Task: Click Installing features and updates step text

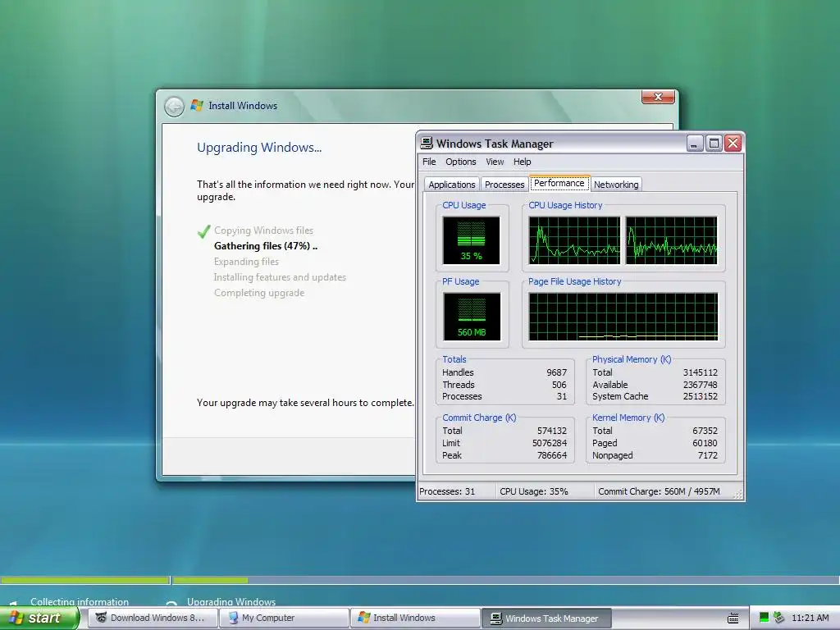Action: coord(280,277)
